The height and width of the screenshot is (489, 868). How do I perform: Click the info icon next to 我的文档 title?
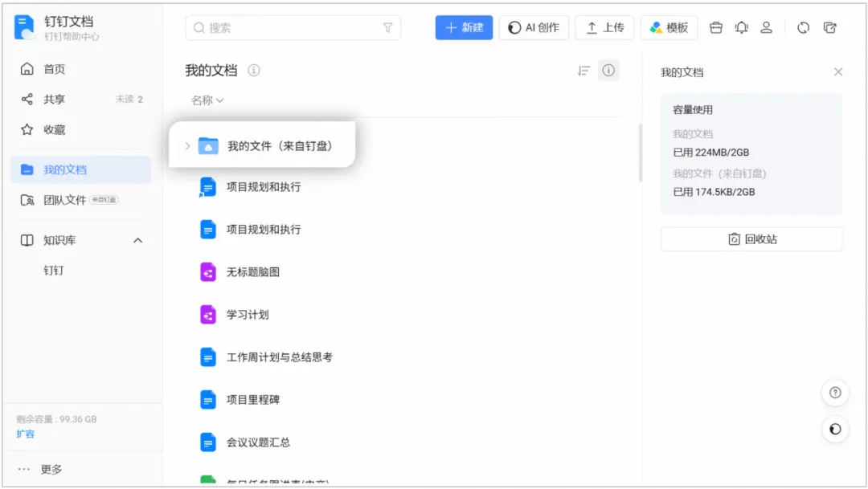pyautogui.click(x=253, y=70)
